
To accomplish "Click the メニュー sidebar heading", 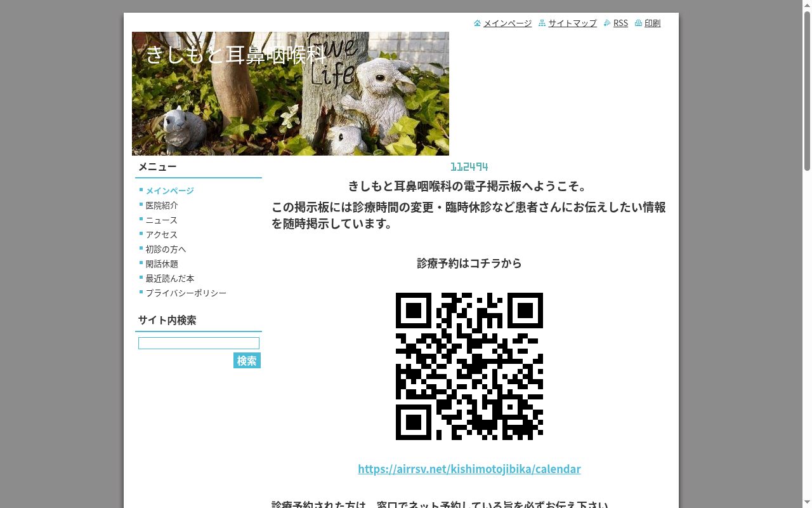I will [x=157, y=166].
